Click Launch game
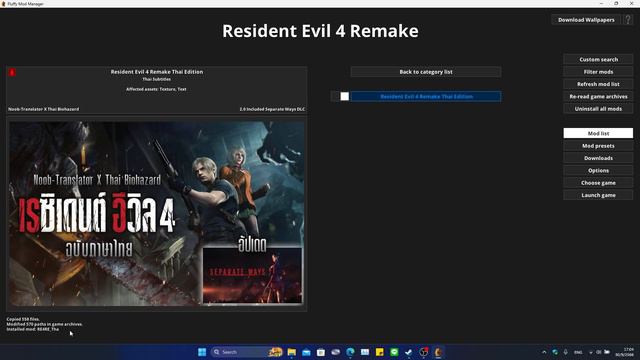This screenshot has width=640, height=360. 598,195
